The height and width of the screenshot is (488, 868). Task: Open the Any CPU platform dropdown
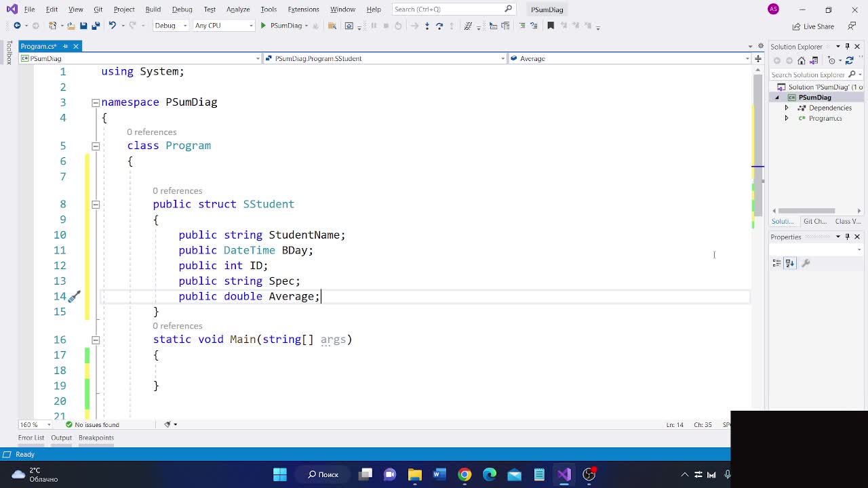pos(223,26)
